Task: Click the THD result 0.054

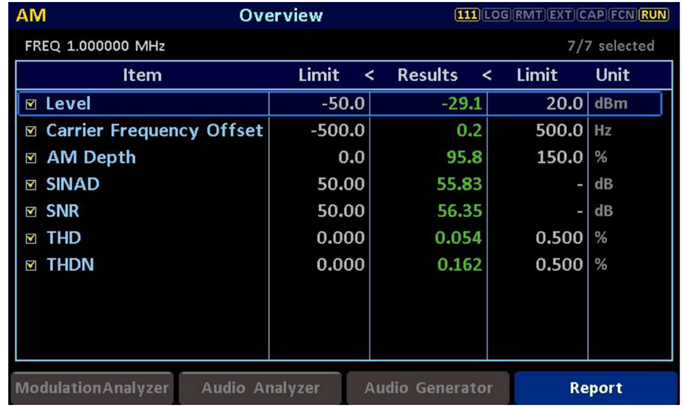Action: [459, 238]
